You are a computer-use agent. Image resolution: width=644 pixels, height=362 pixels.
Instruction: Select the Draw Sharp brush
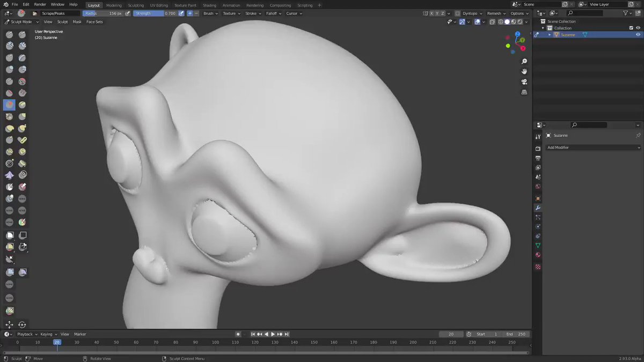pyautogui.click(x=23, y=35)
